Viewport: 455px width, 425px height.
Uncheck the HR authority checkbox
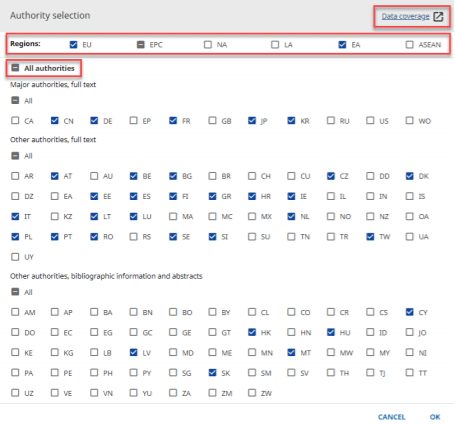252,196
